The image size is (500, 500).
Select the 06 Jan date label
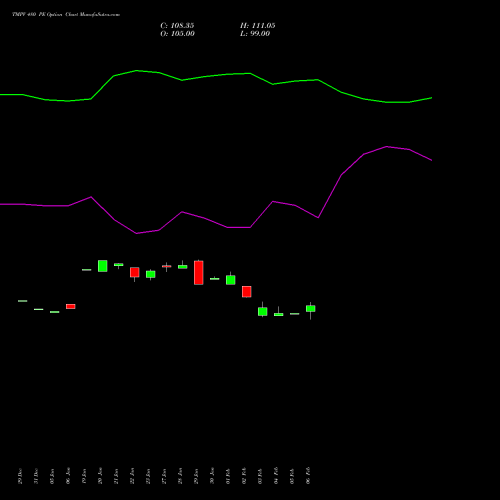click(68, 476)
